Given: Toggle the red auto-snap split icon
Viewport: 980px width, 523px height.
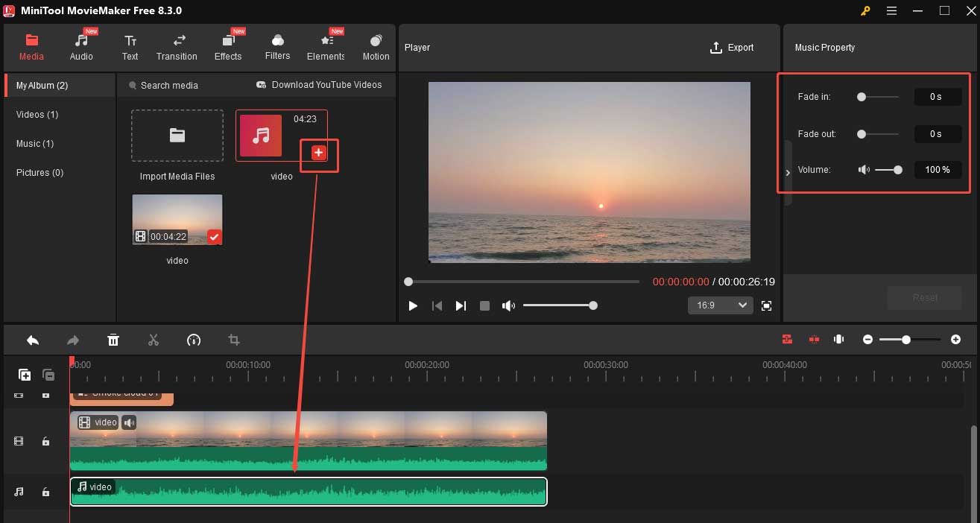Looking at the screenshot, I should click(814, 339).
